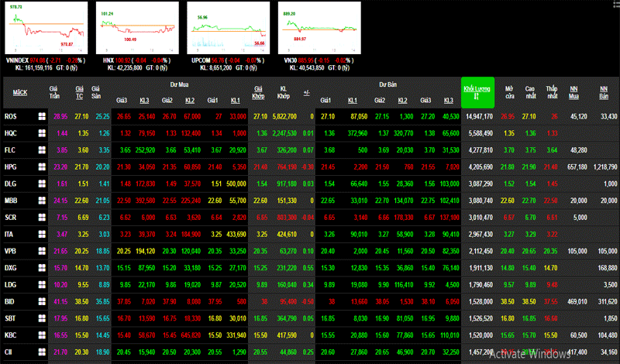This screenshot has width=620, height=364.
Task: Open the VN30 index mini chart
Action: (319, 28)
